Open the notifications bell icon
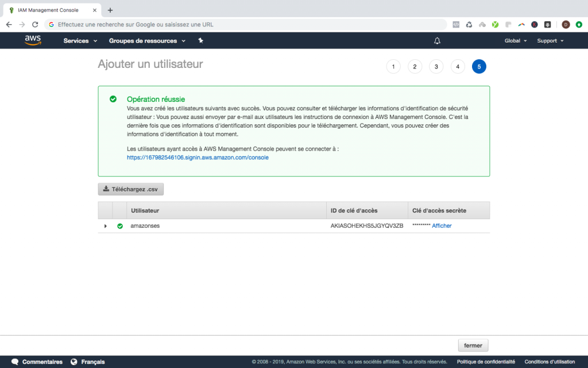The width and height of the screenshot is (588, 368). pos(437,41)
